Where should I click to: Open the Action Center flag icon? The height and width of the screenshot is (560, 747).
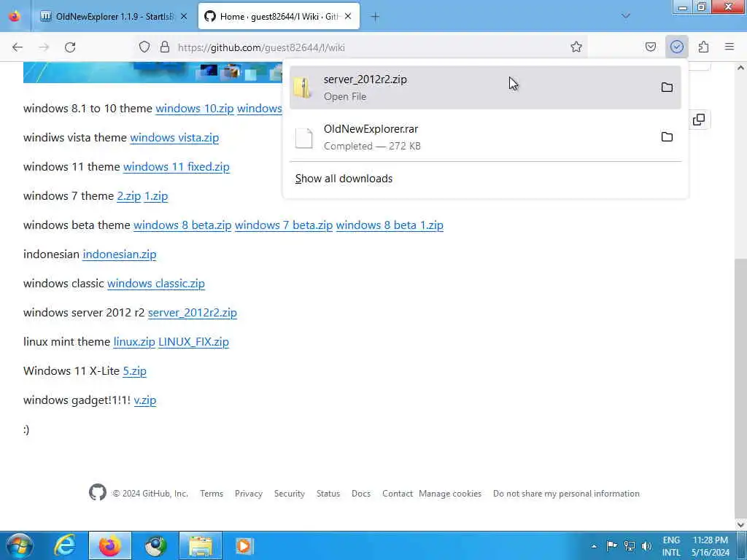tap(612, 545)
